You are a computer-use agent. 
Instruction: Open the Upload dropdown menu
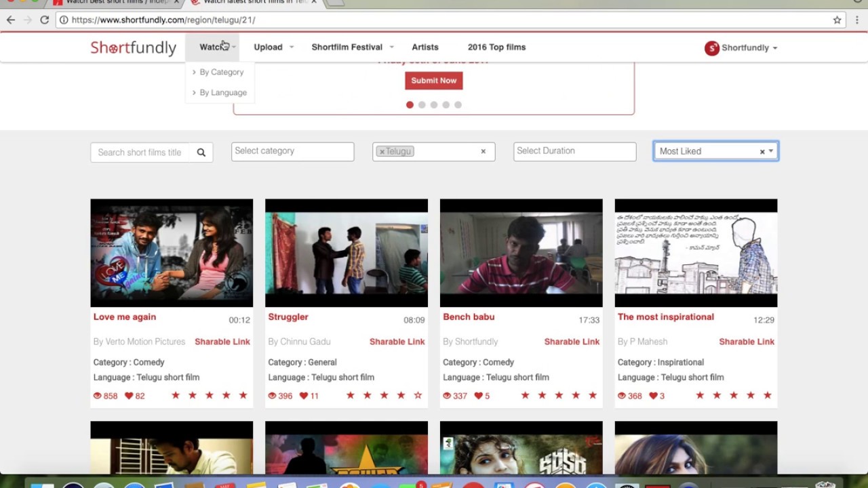click(274, 47)
